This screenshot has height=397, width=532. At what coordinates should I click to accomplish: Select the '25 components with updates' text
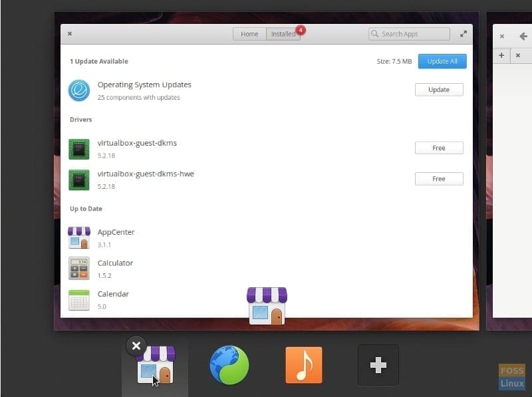point(138,97)
